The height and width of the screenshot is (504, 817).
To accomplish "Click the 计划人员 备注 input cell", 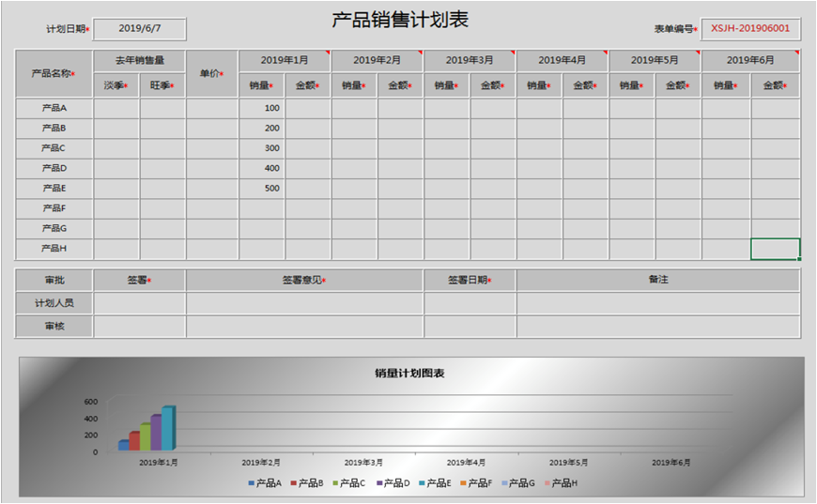I will (657, 303).
